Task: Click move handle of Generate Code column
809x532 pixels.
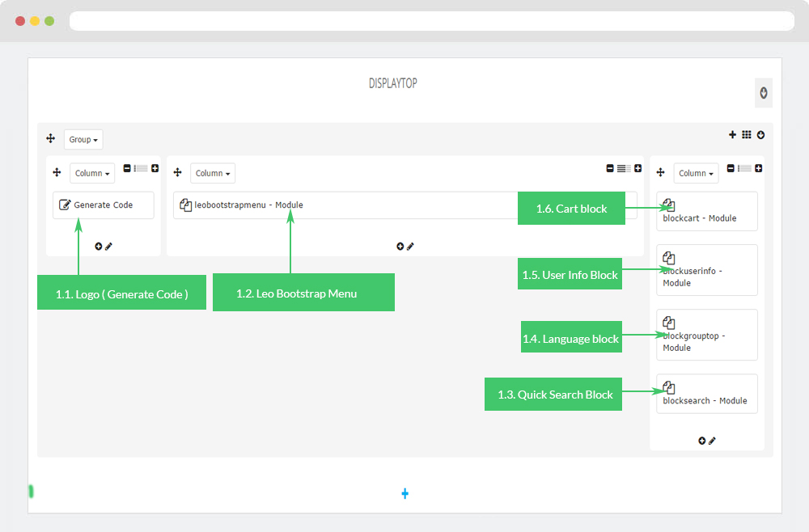Action: [x=57, y=172]
